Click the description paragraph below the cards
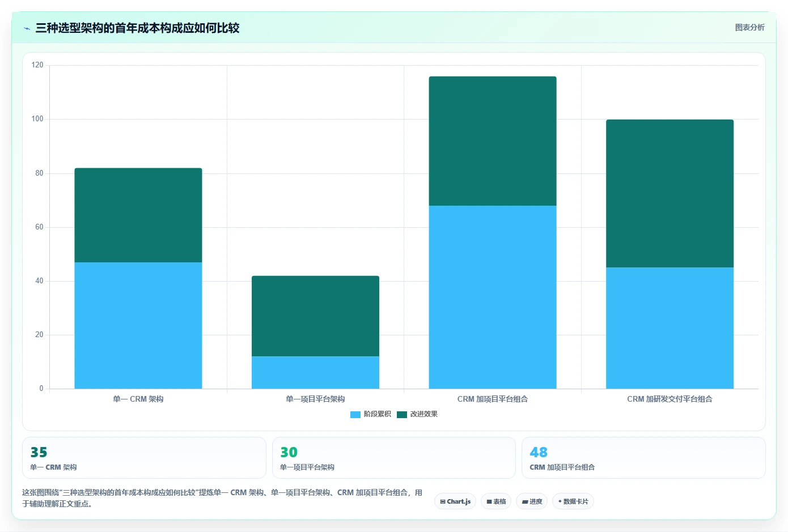This screenshot has height=532, width=788. 222,498
